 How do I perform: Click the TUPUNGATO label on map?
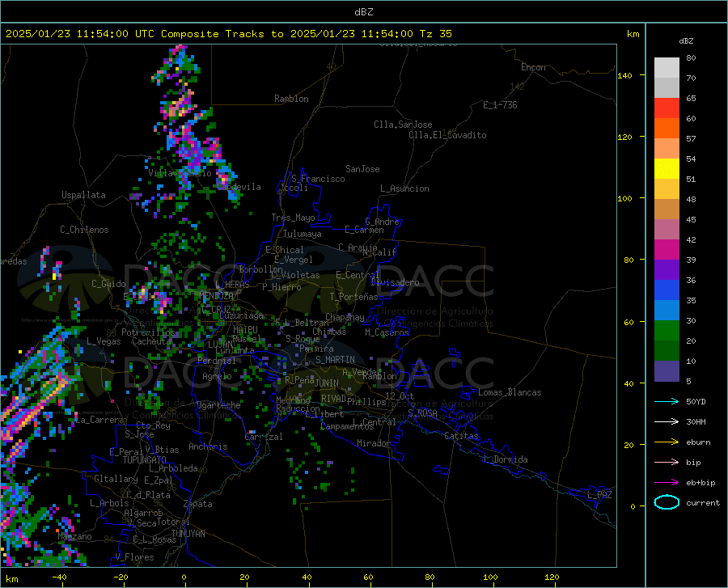pyautogui.click(x=145, y=460)
